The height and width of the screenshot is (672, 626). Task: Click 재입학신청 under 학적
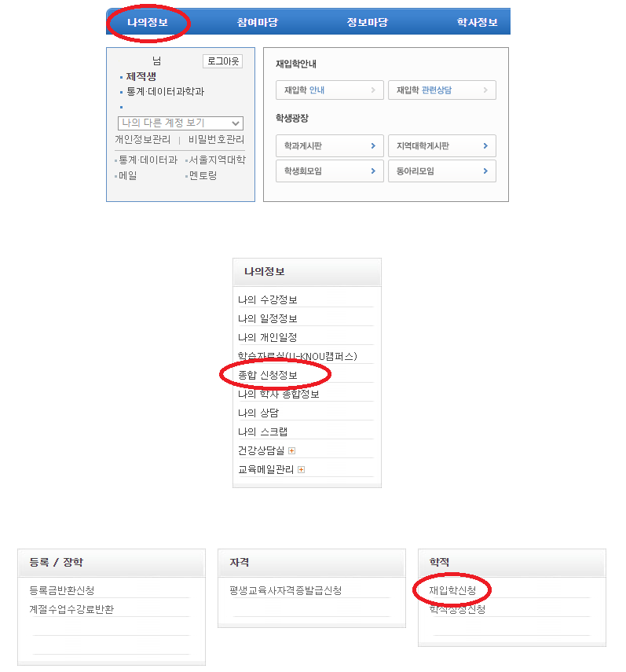[x=452, y=590]
